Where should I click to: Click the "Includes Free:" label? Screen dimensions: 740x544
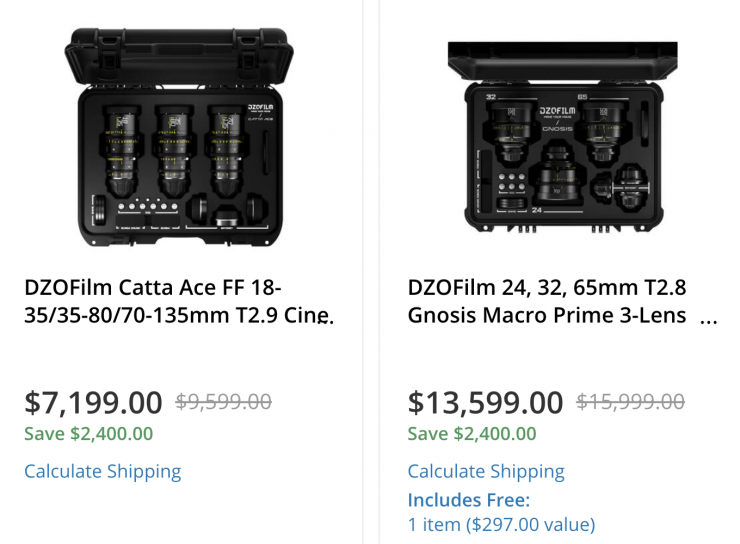coord(469,500)
